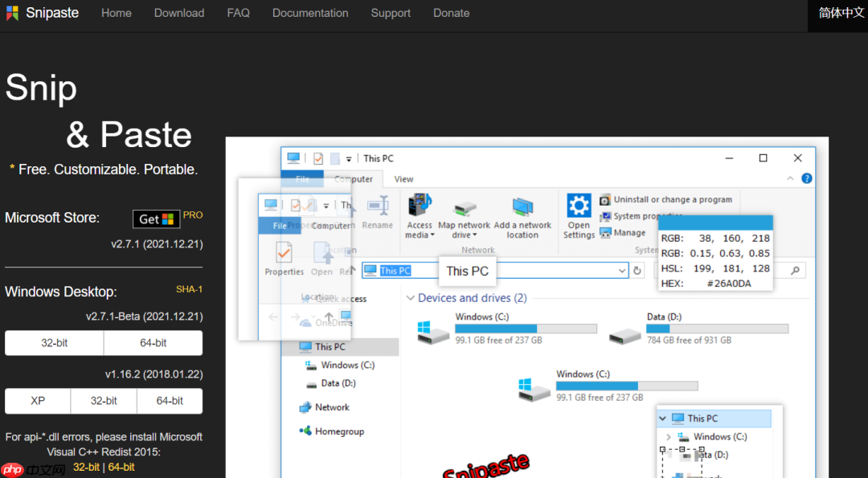
Task: Click the Map network drive icon
Action: tap(465, 208)
